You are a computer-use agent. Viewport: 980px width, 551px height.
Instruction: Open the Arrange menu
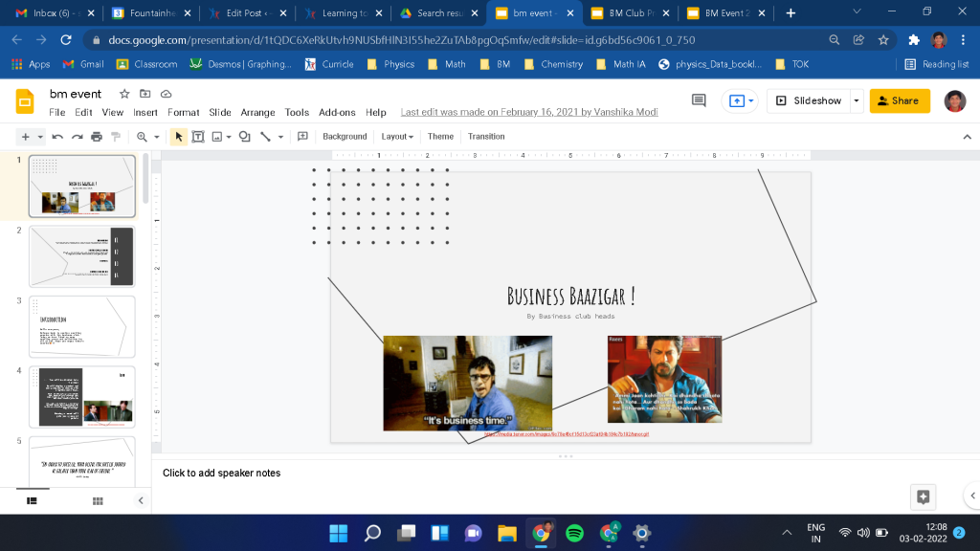click(257, 113)
